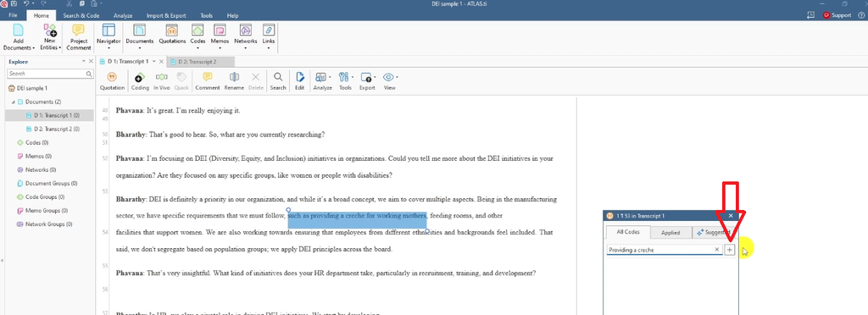Switch to the D 2: Transcript 2 tab
Viewport: 868px width, 315px height.
pyautogui.click(x=199, y=61)
